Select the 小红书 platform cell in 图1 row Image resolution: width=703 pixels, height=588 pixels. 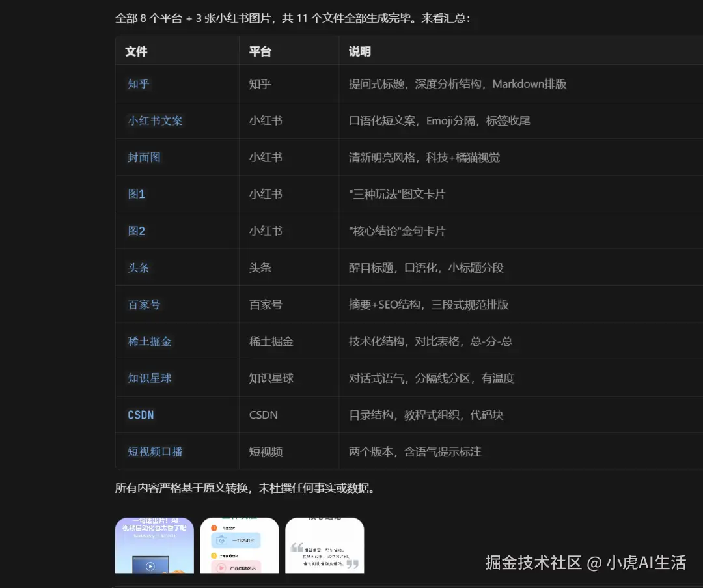[266, 194]
